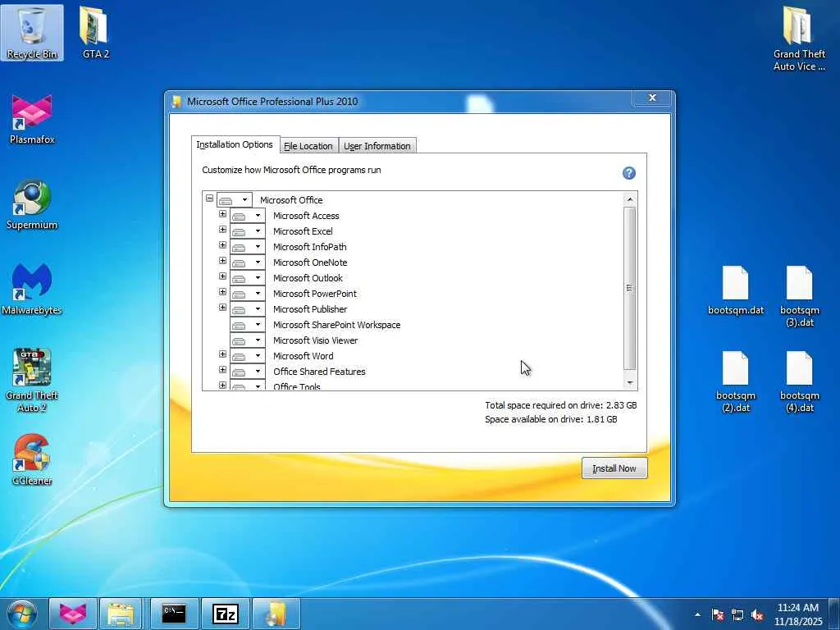This screenshot has height=630, width=840.
Task: Expand the Office Shared Features node
Action: 223,370
